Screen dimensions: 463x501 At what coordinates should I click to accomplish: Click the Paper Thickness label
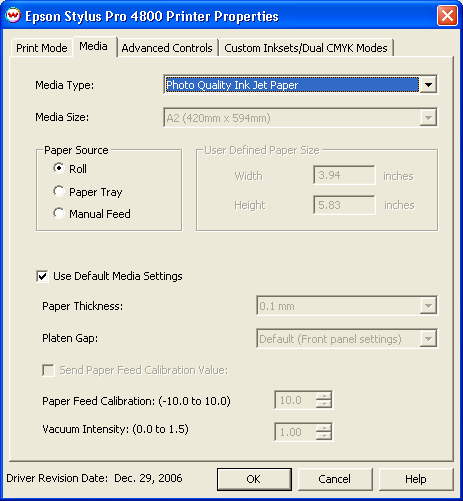pos(82,306)
